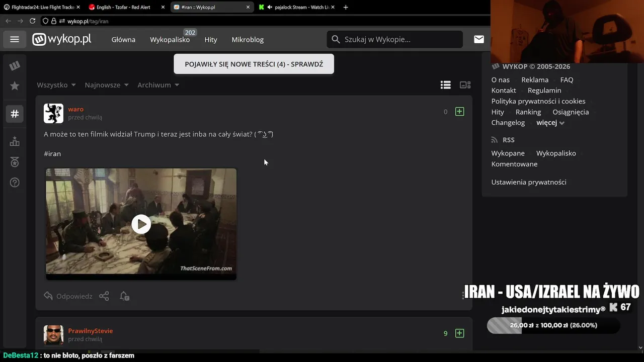The height and width of the screenshot is (362, 644).
Task: Play the embedded video in waro's post
Action: [141, 224]
